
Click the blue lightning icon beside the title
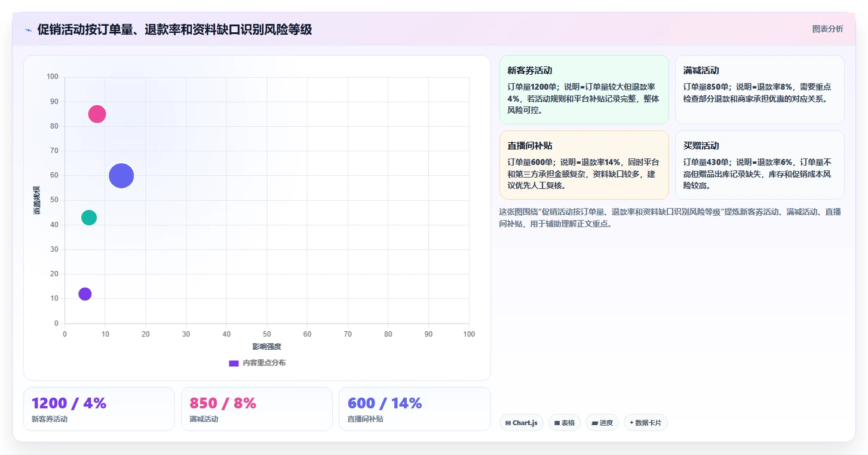[29, 30]
